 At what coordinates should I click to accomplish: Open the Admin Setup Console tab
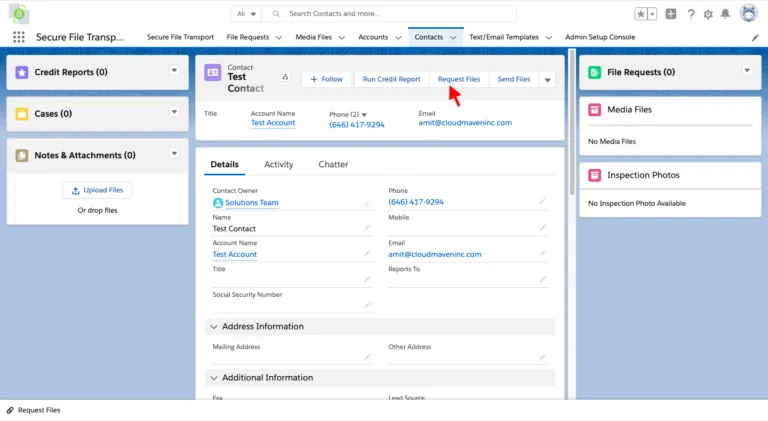(x=600, y=37)
